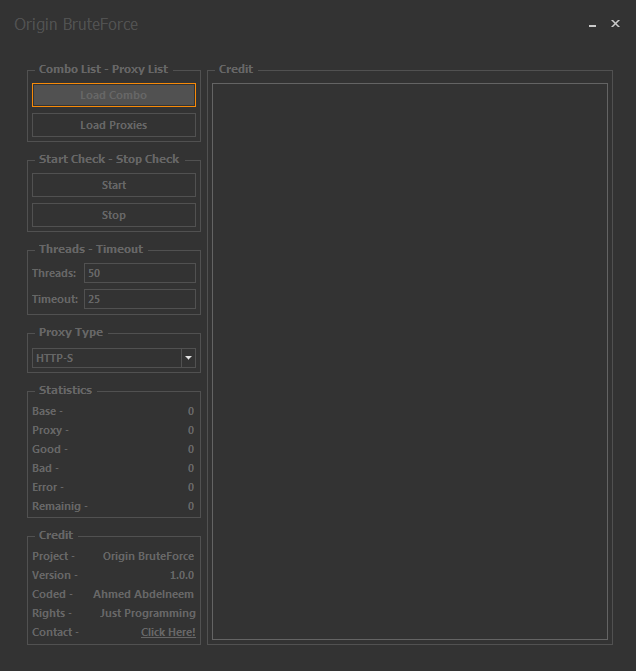Click the 'Origin BruteForce' project value
Screen dimensions: 636x671
click(149, 556)
